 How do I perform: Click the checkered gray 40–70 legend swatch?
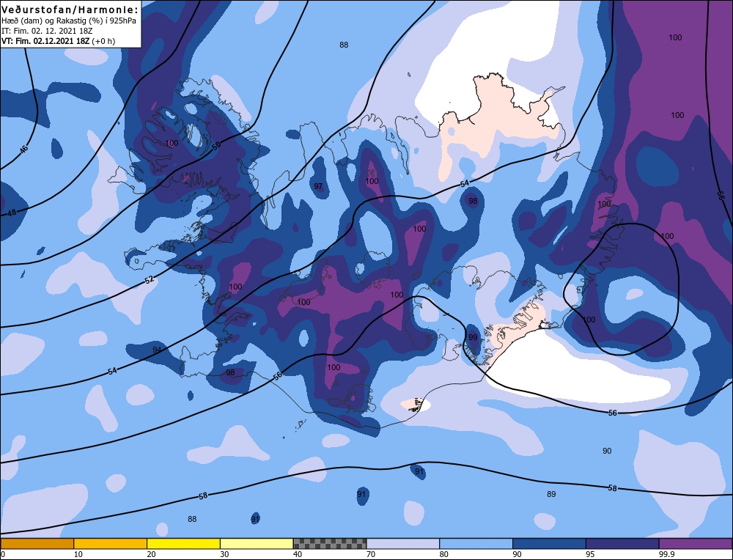tap(330, 543)
